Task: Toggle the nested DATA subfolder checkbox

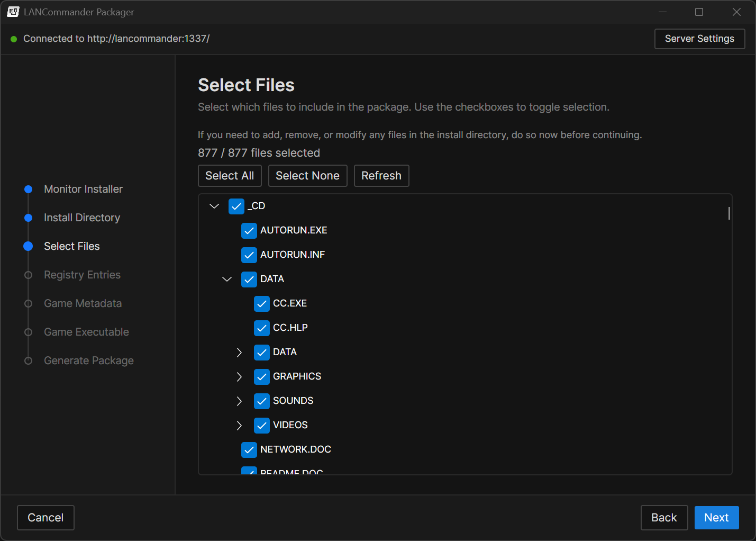Action: (x=262, y=352)
